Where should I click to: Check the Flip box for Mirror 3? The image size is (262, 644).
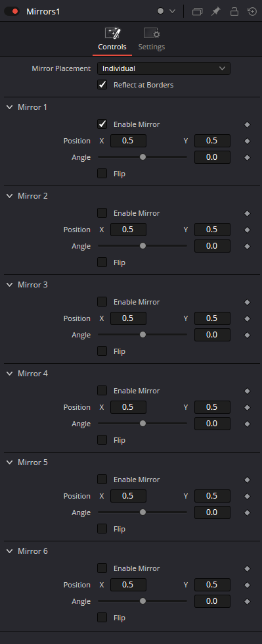[x=102, y=351]
